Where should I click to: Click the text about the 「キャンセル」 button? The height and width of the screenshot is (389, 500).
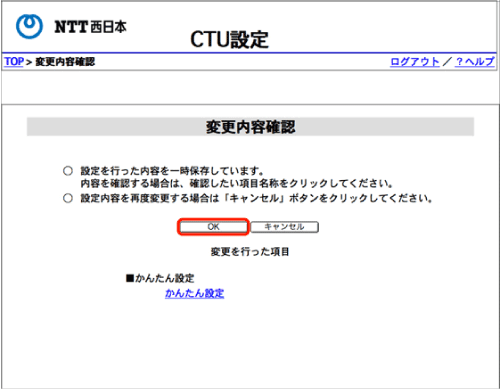pyautogui.click(x=257, y=198)
